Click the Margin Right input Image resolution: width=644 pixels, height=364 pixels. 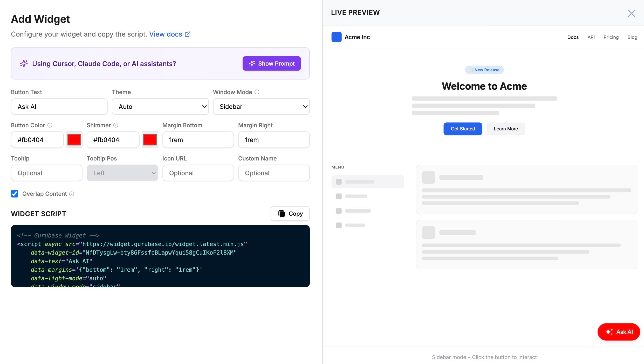(x=274, y=140)
